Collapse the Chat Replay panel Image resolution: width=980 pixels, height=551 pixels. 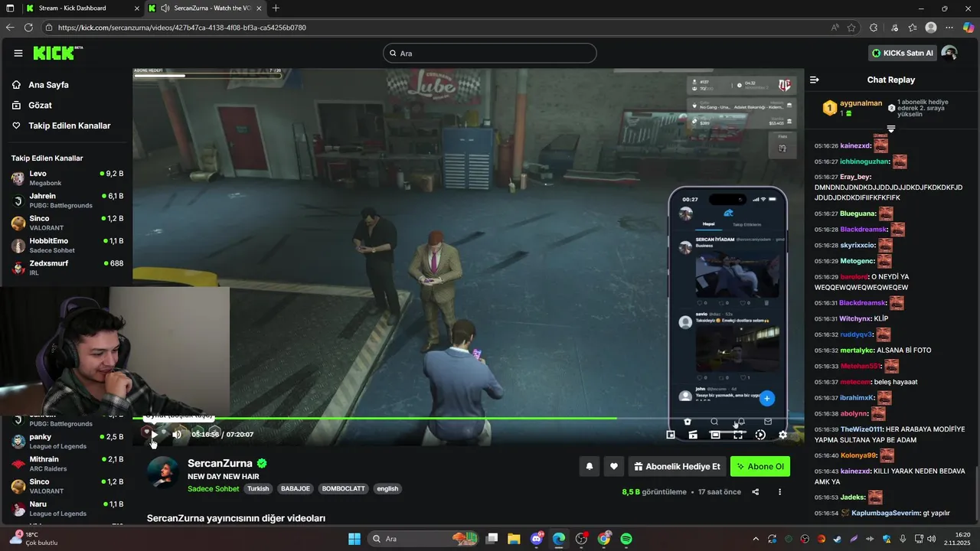click(815, 80)
